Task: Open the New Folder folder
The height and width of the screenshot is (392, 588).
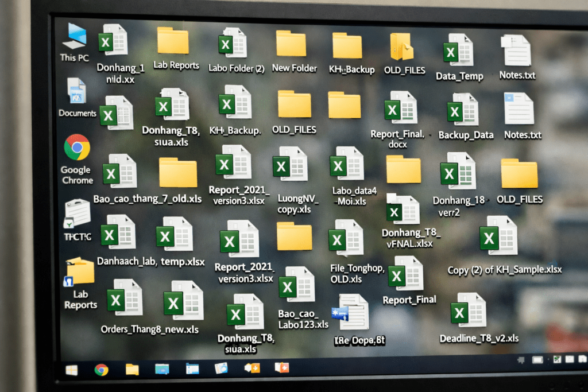Action: coord(291,45)
